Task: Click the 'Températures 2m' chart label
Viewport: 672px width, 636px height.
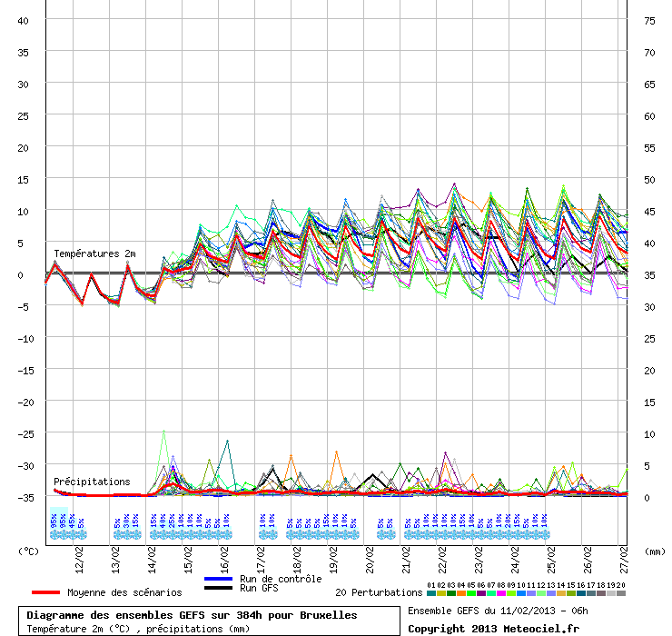Action: 94,253
